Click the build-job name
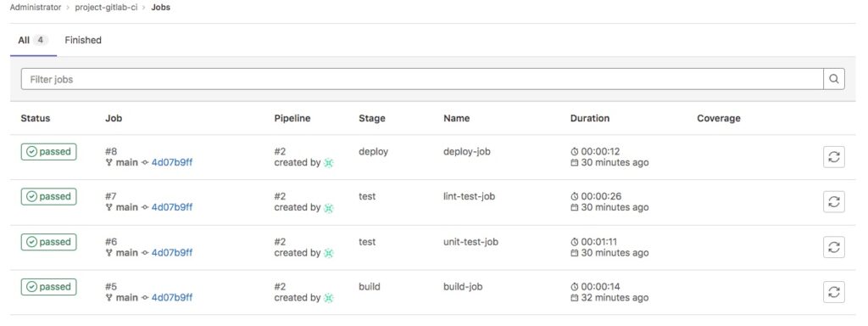The height and width of the screenshot is (326, 868). click(x=463, y=287)
